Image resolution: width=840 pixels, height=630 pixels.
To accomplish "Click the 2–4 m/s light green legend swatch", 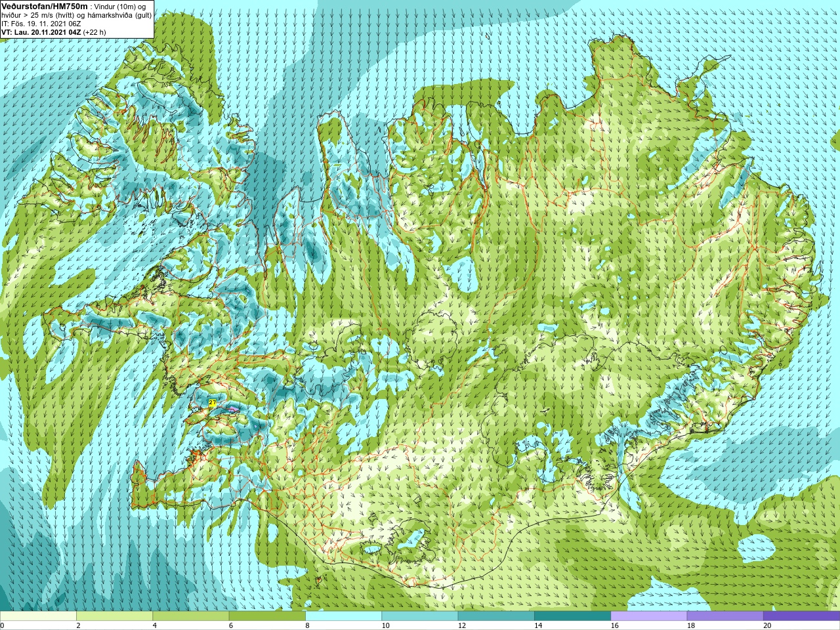I will pyautogui.click(x=114, y=616).
